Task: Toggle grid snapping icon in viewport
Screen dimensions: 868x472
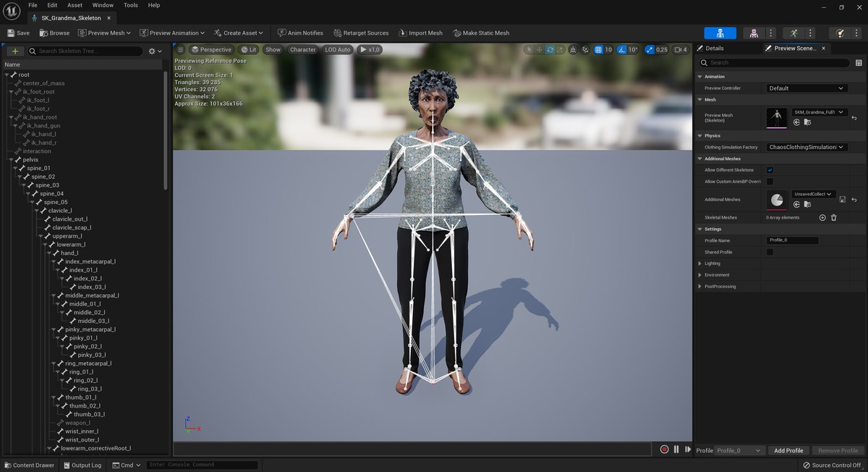Action: point(598,50)
